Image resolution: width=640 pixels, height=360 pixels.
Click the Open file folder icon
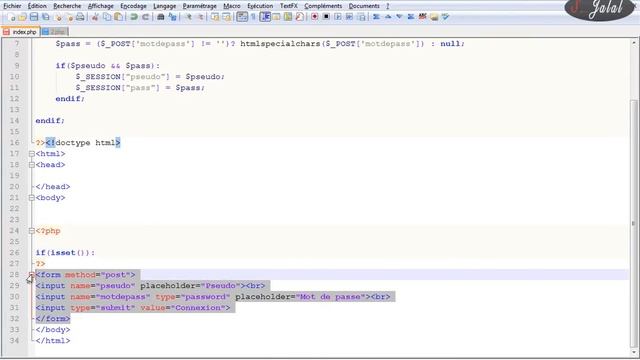(x=22, y=17)
